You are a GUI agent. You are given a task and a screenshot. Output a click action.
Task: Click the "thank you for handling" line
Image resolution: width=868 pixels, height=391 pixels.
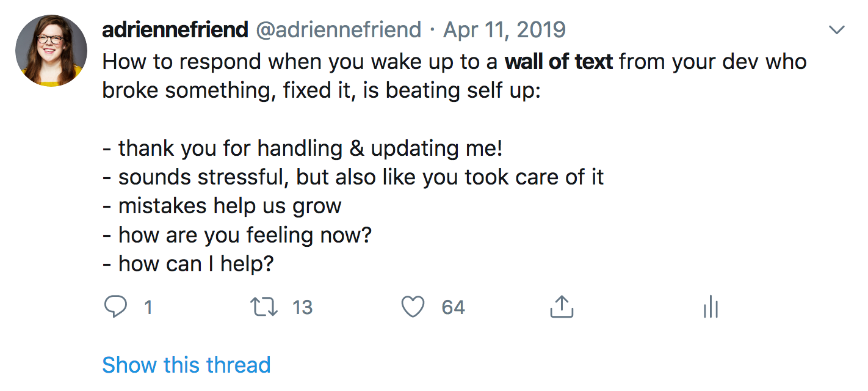pos(302,148)
